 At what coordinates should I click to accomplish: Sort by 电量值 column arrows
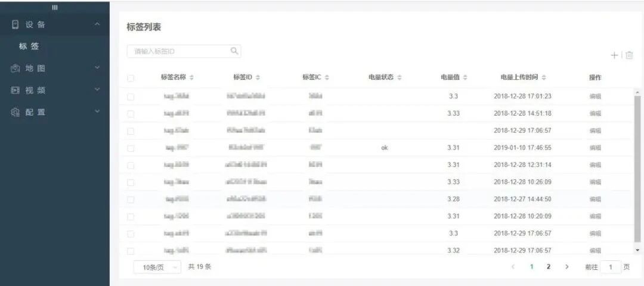click(465, 78)
